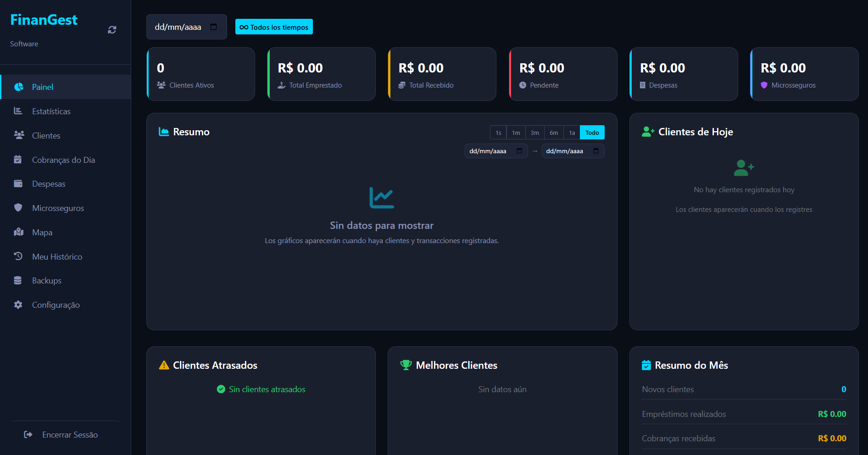Click the Clientes Atrasados warning triangle icon
This screenshot has height=455, width=868.
[x=164, y=365]
